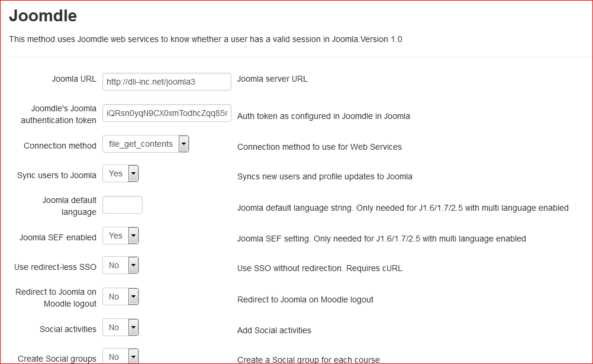
Task: Open the Connection method dropdown
Action: click(x=146, y=144)
